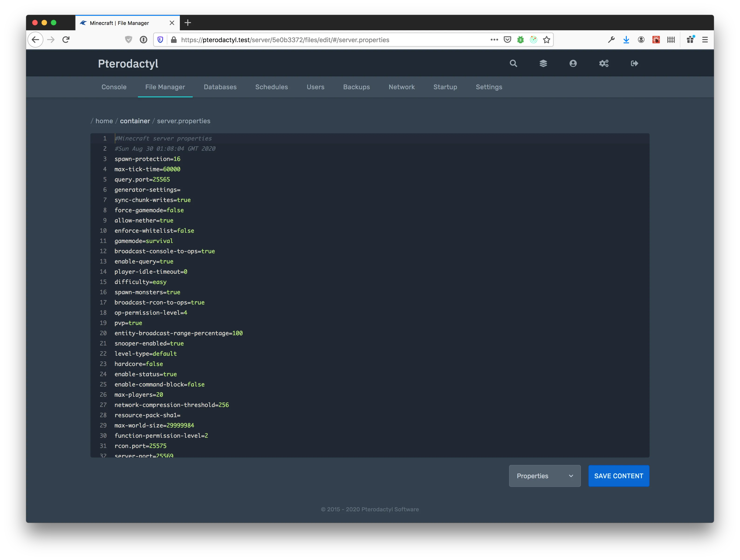Open the downloads arrow in the toolbar
Viewport: 740px width, 560px height.
pyautogui.click(x=626, y=39)
